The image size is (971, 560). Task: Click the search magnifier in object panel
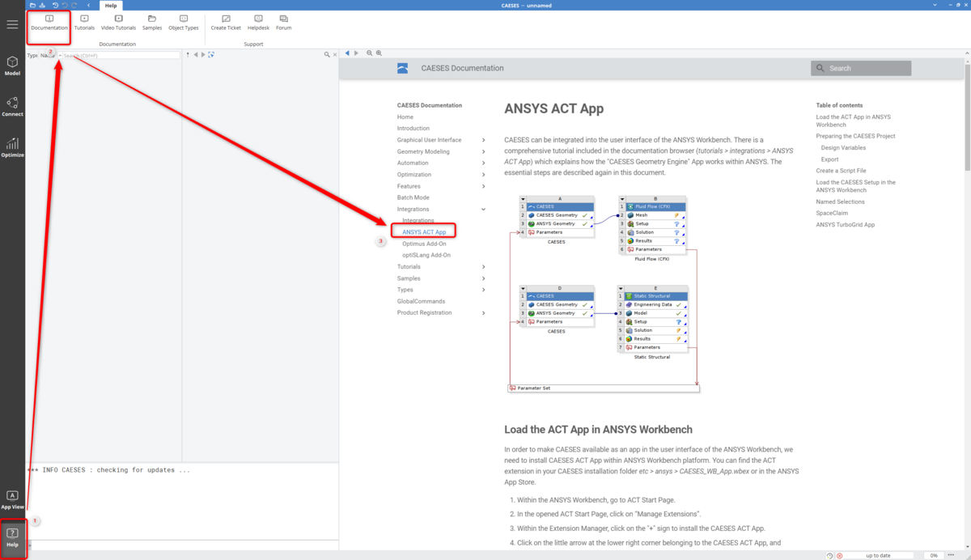click(327, 54)
